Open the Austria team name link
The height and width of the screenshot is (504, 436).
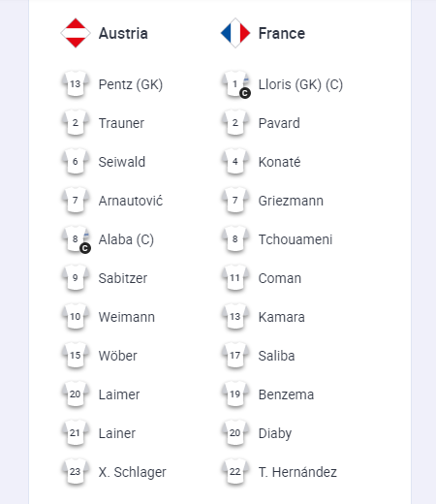click(x=123, y=33)
